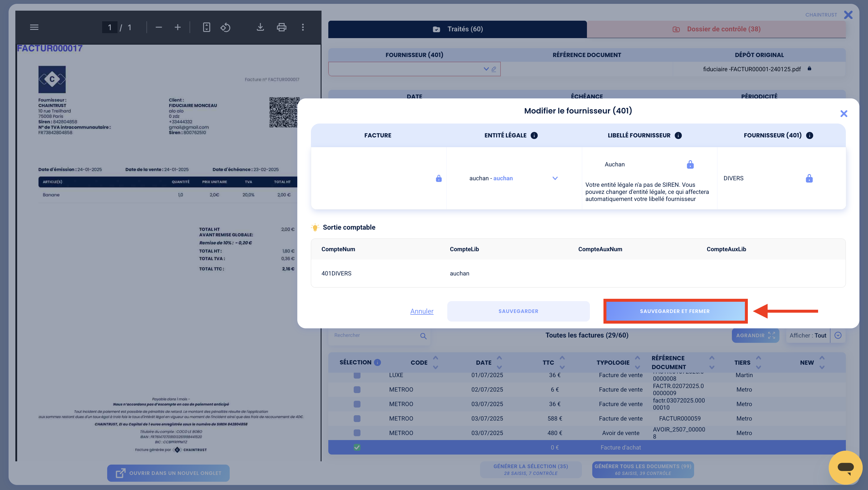This screenshot has width=868, height=490.
Task: Click the auchan CompteLib cell
Action: [x=459, y=273]
